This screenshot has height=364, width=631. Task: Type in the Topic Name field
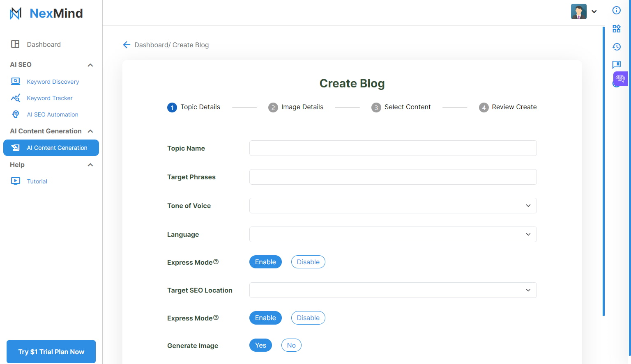click(392, 148)
